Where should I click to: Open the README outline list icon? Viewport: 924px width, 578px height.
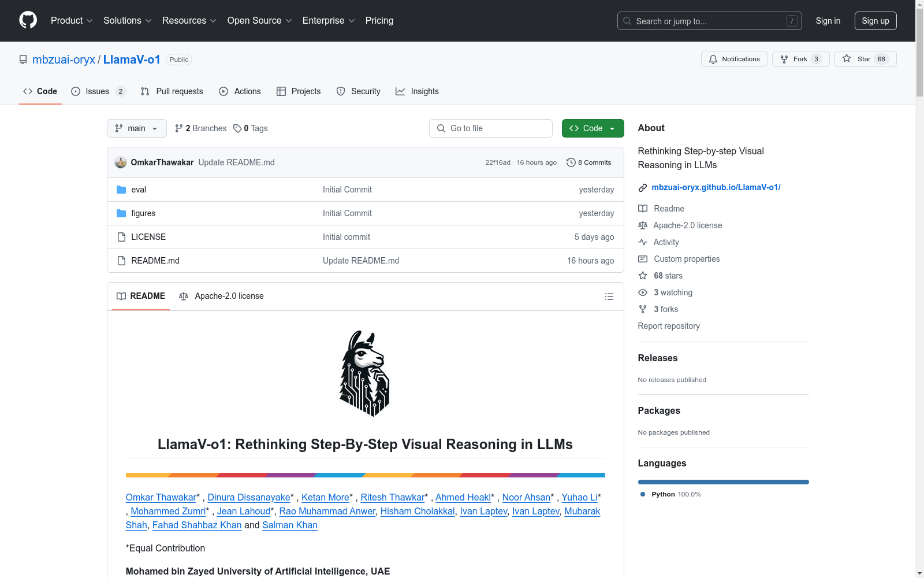tap(609, 297)
